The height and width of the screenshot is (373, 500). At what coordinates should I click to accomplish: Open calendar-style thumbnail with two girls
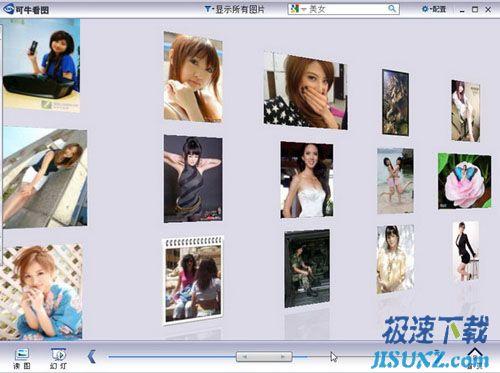point(192,281)
